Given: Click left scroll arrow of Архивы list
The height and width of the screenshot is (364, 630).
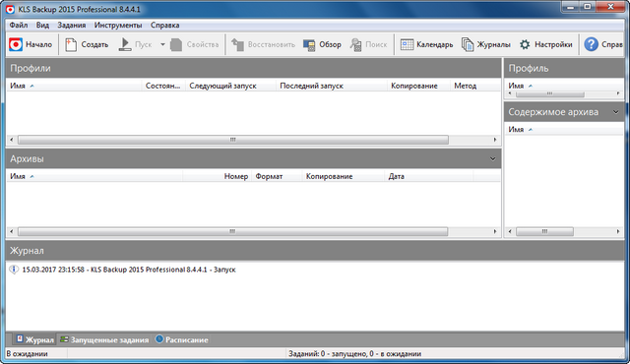Looking at the screenshot, I should (x=11, y=231).
